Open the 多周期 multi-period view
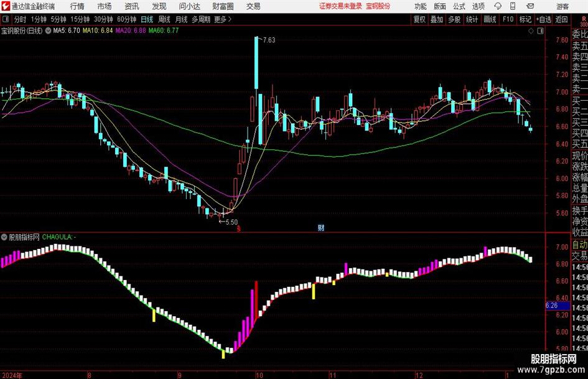The image size is (588, 379). click(200, 19)
